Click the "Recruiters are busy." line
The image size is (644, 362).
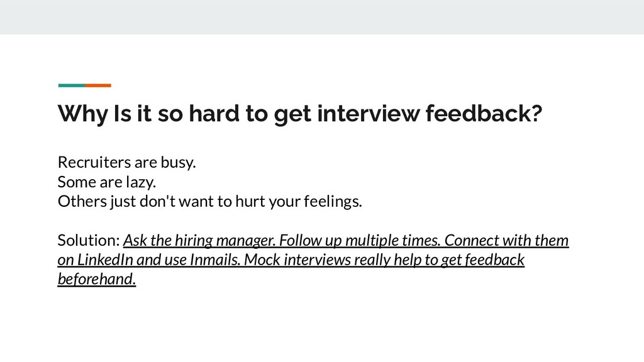tap(126, 163)
